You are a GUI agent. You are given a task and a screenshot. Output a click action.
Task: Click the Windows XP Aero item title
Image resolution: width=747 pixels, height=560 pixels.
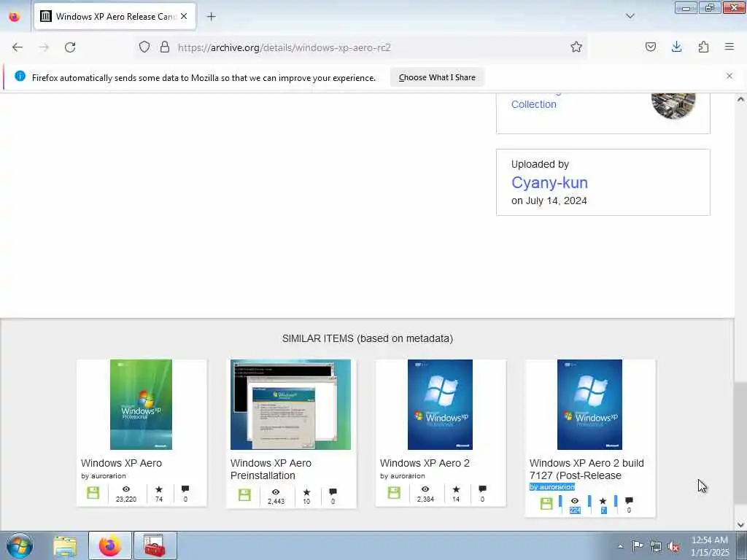pyautogui.click(x=122, y=463)
